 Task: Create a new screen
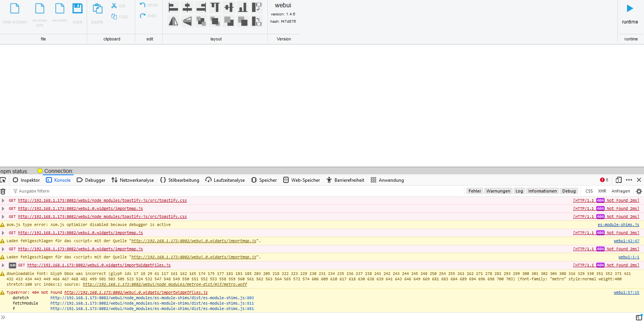click(x=15, y=13)
